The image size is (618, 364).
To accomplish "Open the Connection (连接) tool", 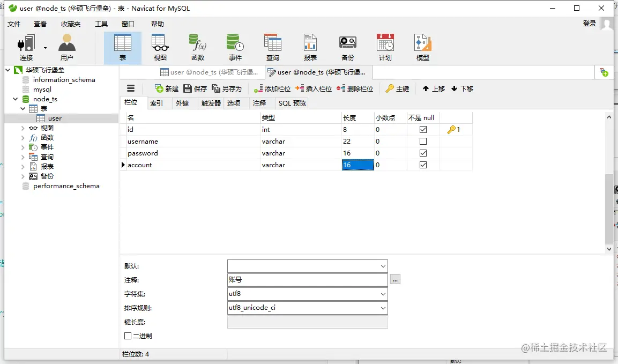I will click(26, 47).
